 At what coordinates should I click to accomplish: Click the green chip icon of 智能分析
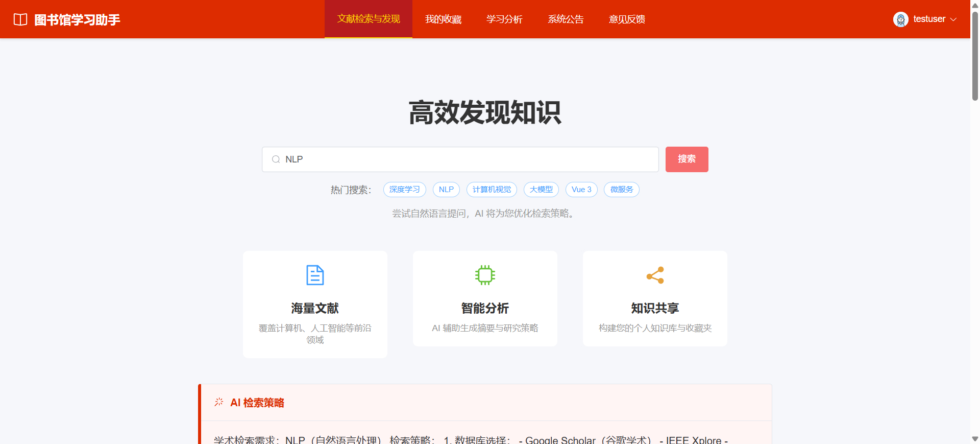click(x=485, y=275)
